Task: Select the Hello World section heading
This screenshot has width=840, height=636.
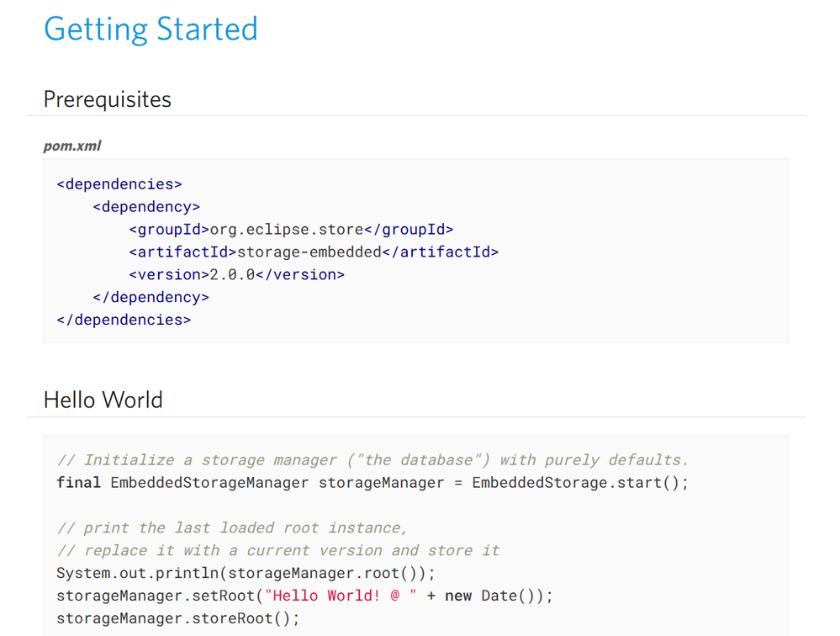Action: [x=103, y=400]
